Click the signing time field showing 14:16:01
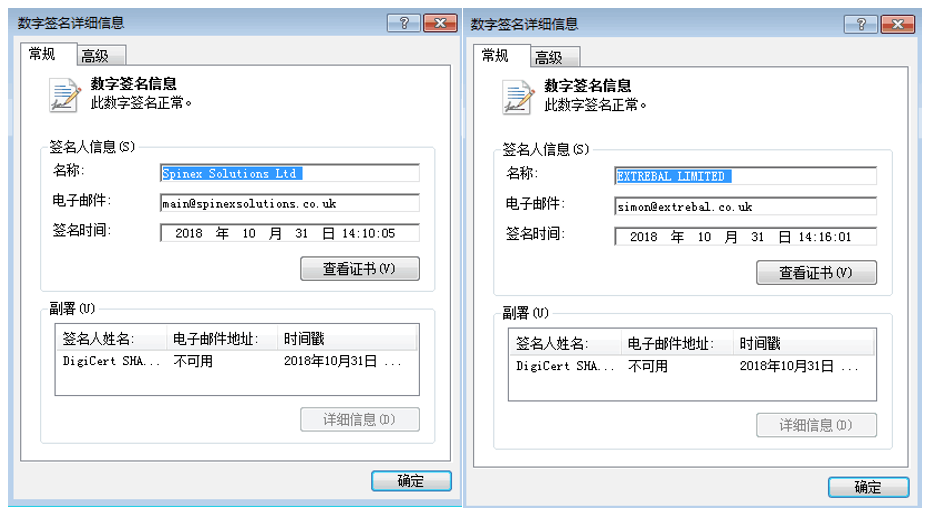The height and width of the screenshot is (518, 930). pyautogui.click(x=746, y=237)
